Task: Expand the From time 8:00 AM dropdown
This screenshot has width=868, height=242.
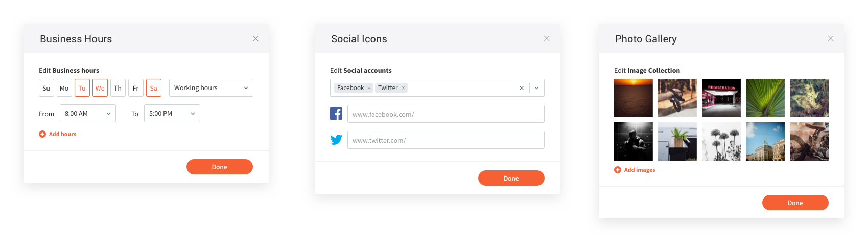Action: tap(88, 114)
